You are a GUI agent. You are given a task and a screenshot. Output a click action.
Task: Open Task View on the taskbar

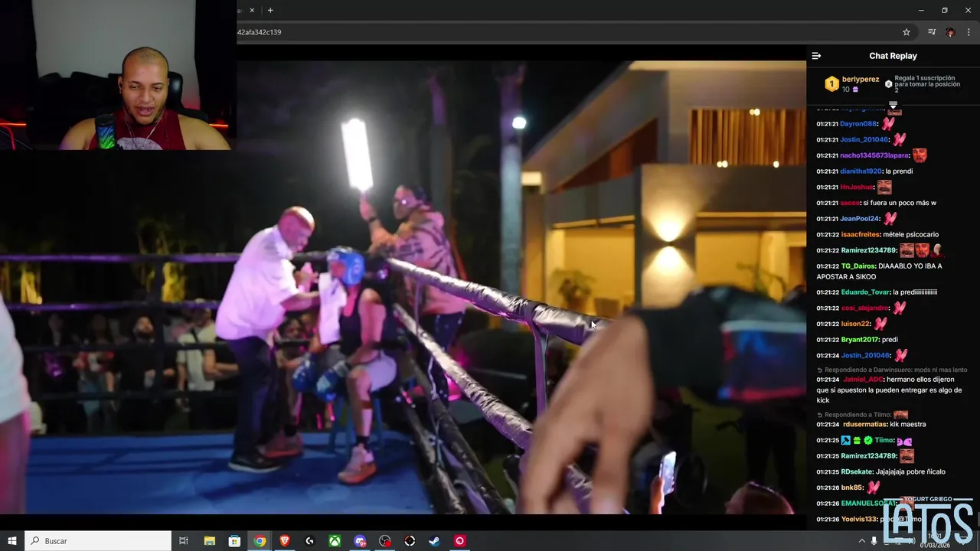coord(184,541)
